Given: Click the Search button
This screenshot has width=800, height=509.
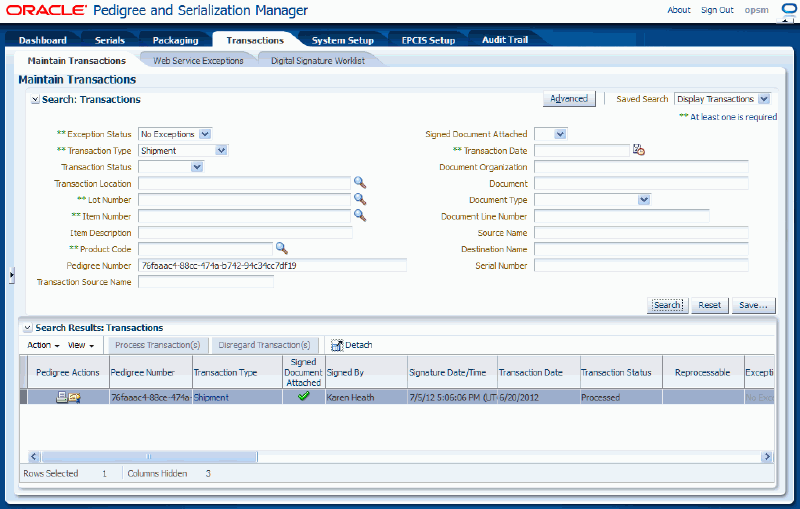Looking at the screenshot, I should click(667, 305).
